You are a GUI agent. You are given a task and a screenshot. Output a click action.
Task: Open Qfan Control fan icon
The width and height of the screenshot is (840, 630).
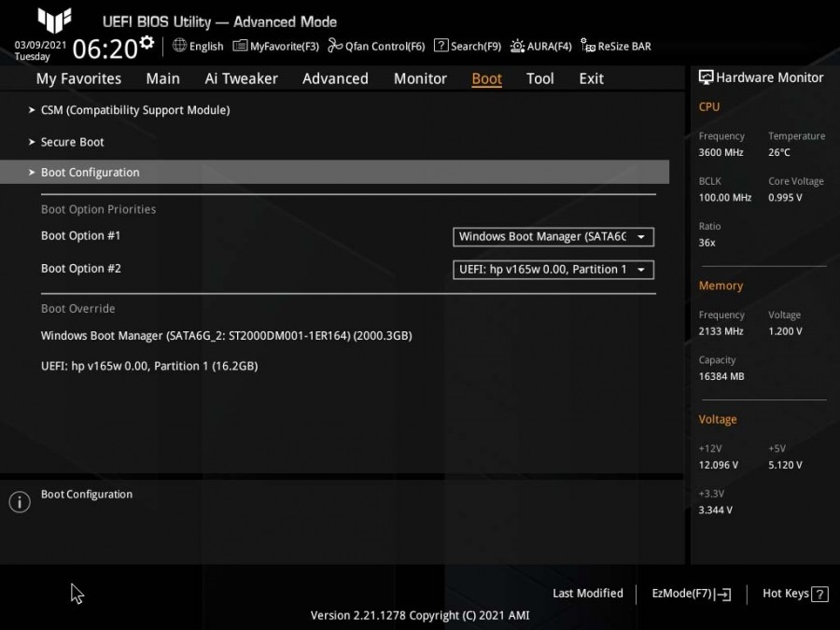(335, 46)
